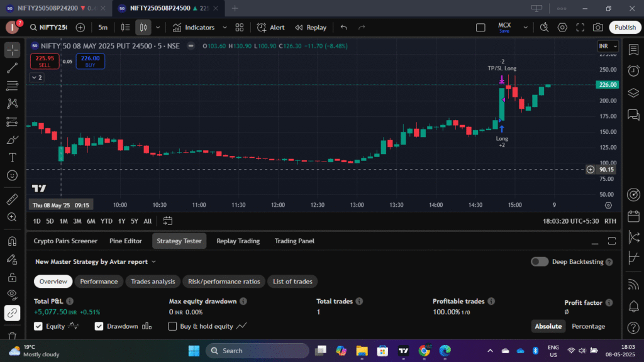The height and width of the screenshot is (362, 644).
Task: Take a chart snapshot with camera
Action: [x=598, y=28]
